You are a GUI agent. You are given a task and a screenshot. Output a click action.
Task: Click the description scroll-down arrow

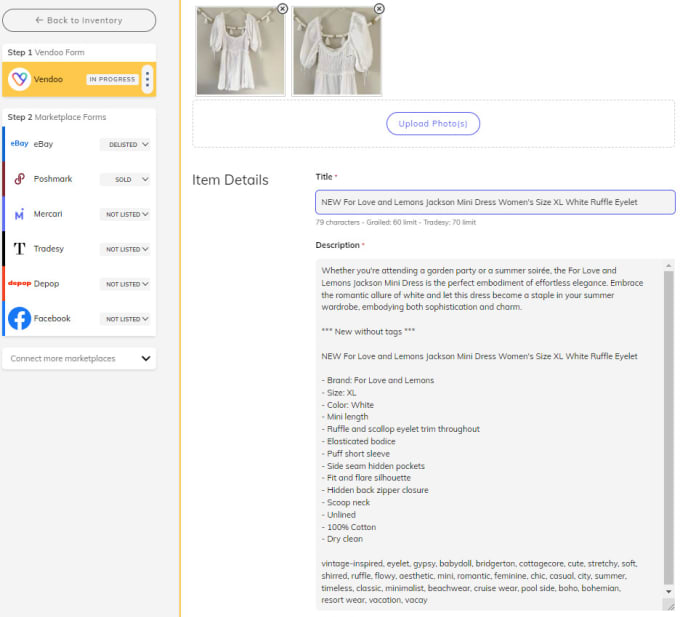coord(669,592)
